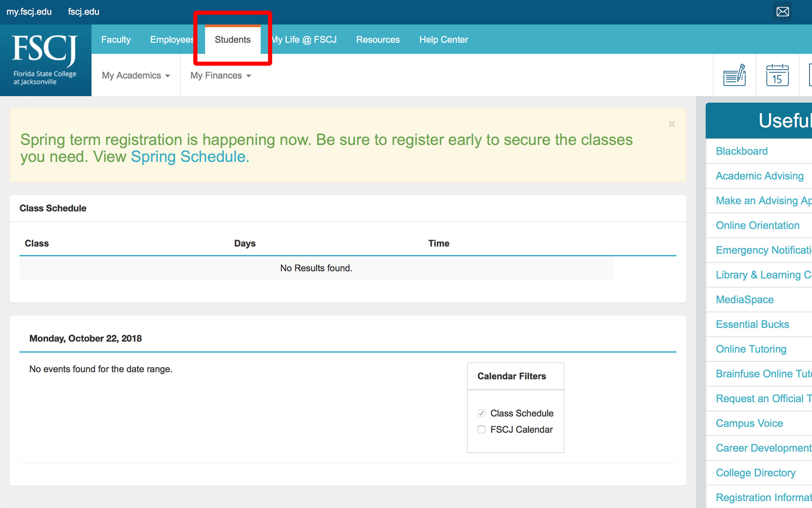Open the My Life @ FSCJ tab
Viewport: 812px width, 508px height.
pyautogui.click(x=303, y=39)
